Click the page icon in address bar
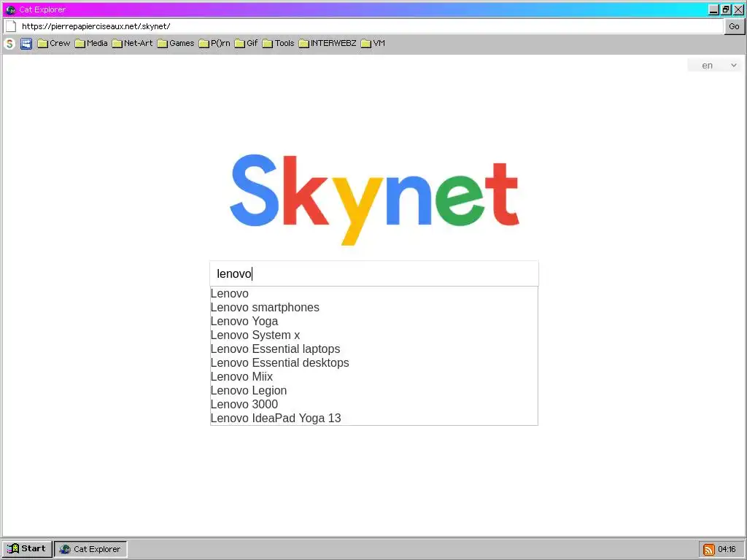The height and width of the screenshot is (560, 747). [11, 26]
